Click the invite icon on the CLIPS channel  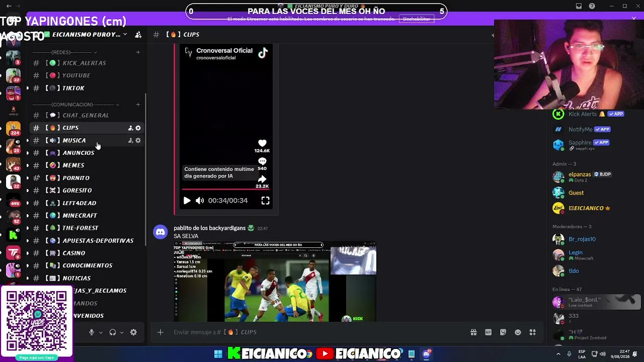point(130,128)
